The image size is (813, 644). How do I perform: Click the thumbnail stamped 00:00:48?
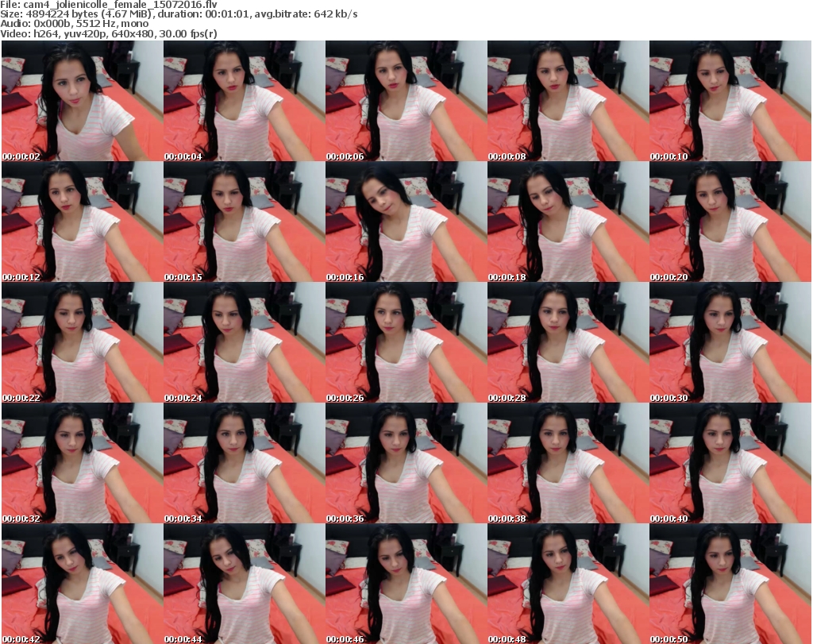point(568,584)
